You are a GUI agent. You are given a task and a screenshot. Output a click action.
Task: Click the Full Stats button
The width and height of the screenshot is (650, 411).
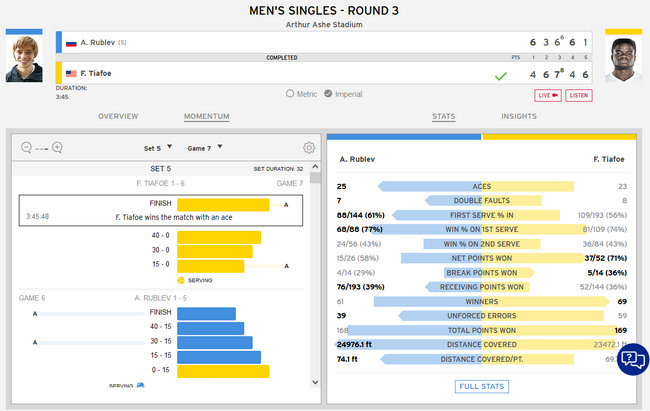pyautogui.click(x=481, y=386)
